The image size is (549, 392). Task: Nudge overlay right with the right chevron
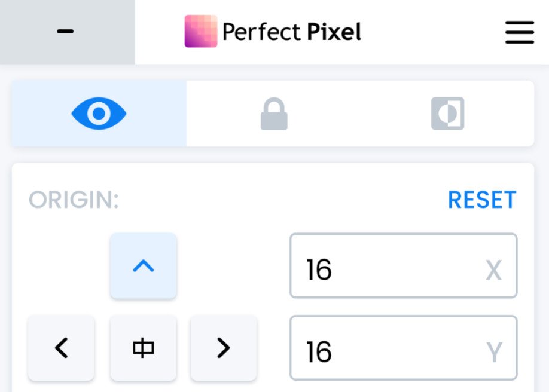[223, 348]
